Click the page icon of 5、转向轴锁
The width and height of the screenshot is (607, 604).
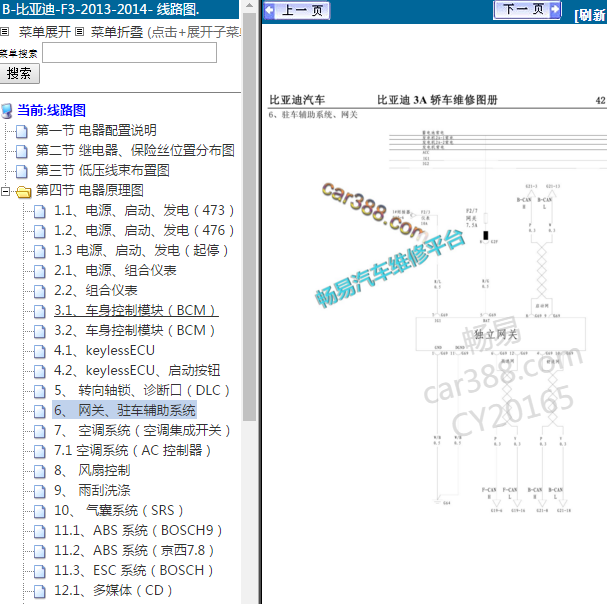(39, 391)
